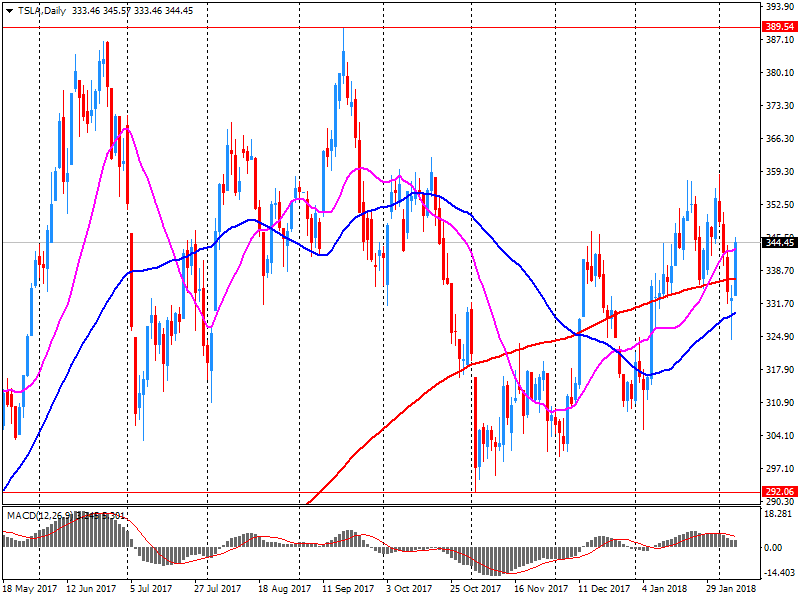The height and width of the screenshot is (600, 800).
Task: Select the red 292.06 support price label
Action: click(780, 491)
